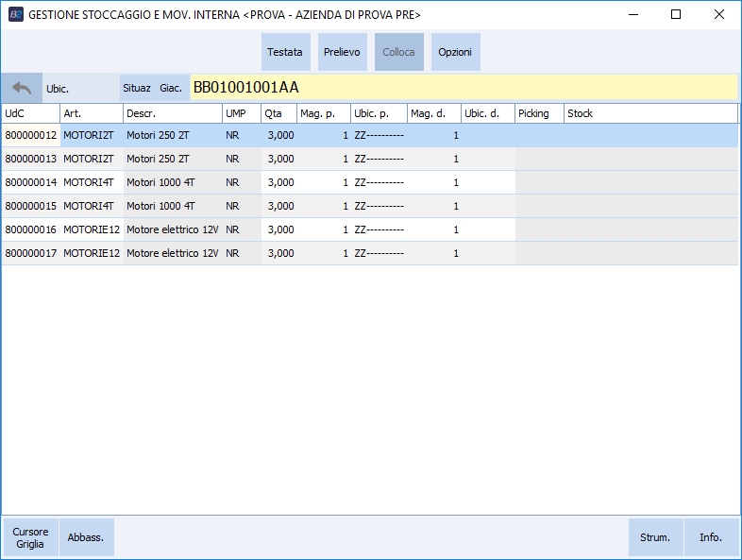The image size is (742, 560).
Task: Open the Strum. tools button
Action: (x=655, y=537)
